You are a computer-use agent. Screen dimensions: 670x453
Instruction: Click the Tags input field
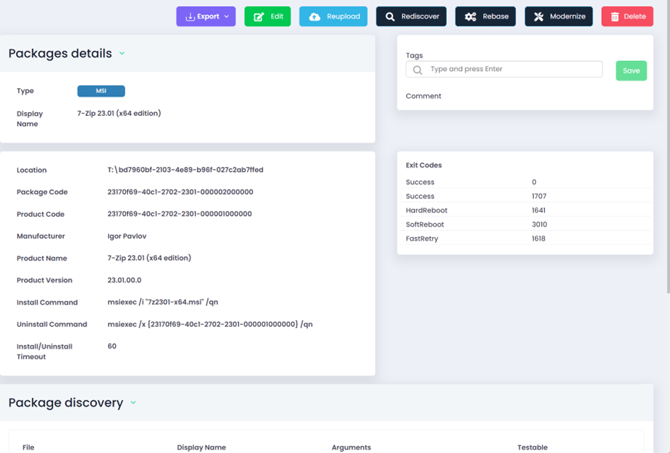[x=512, y=70]
